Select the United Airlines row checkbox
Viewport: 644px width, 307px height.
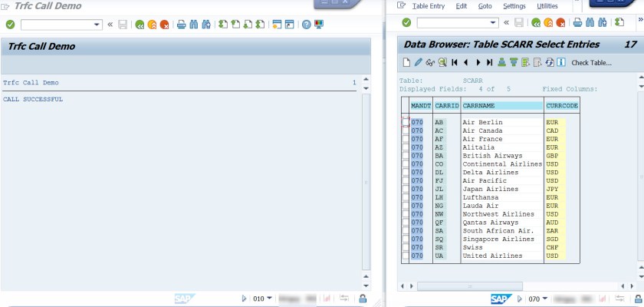point(406,256)
